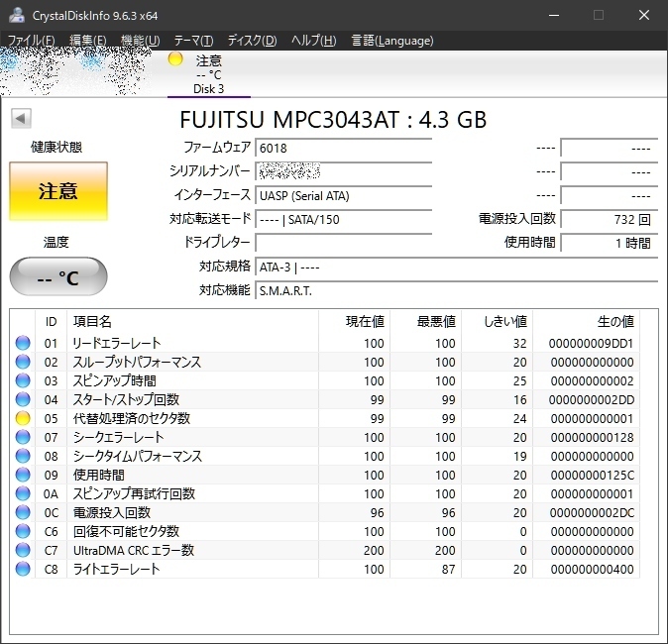668x644 pixels.
Task: Click the yellow status circle above Disk 3
Action: click(x=175, y=59)
